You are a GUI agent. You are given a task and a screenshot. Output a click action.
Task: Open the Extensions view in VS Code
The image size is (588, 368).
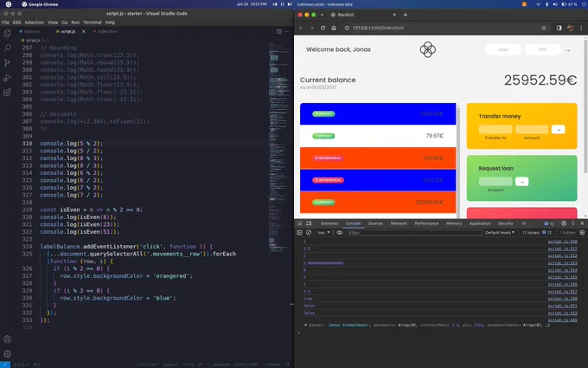[7, 93]
